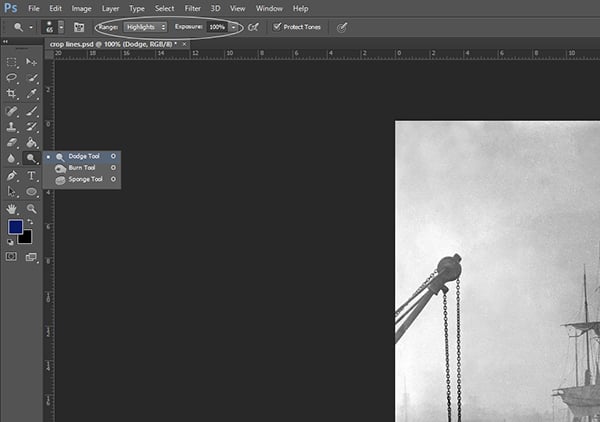Select the Healing Brush tool
Viewport: 600px width, 422px height.
[x=11, y=111]
